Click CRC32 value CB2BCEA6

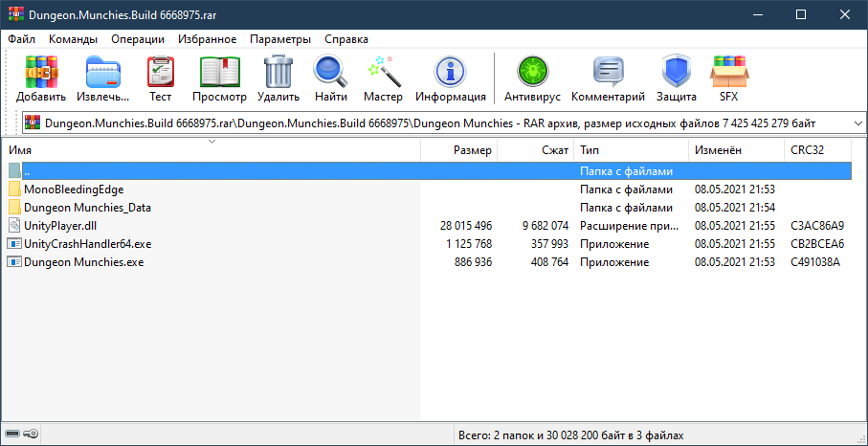tap(817, 243)
